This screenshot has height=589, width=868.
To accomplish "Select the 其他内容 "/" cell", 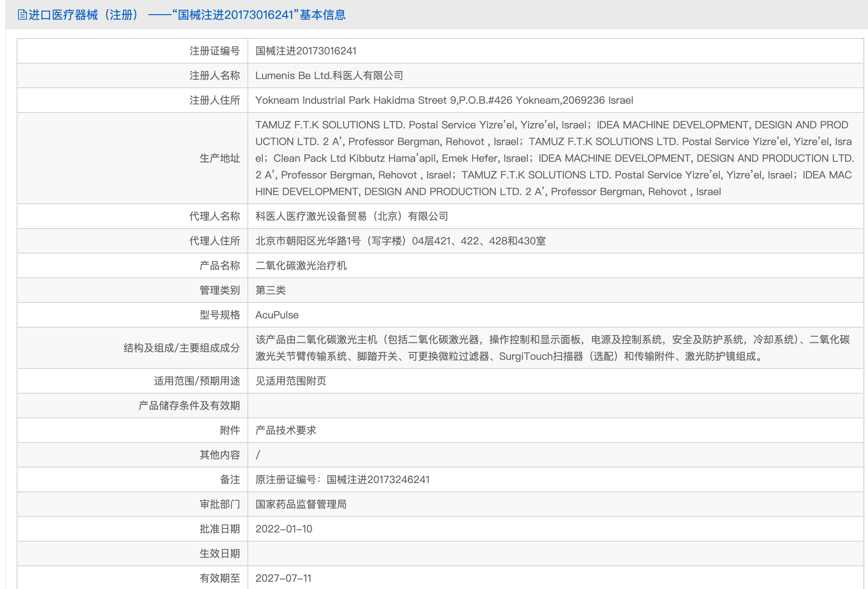I will tap(258, 455).
